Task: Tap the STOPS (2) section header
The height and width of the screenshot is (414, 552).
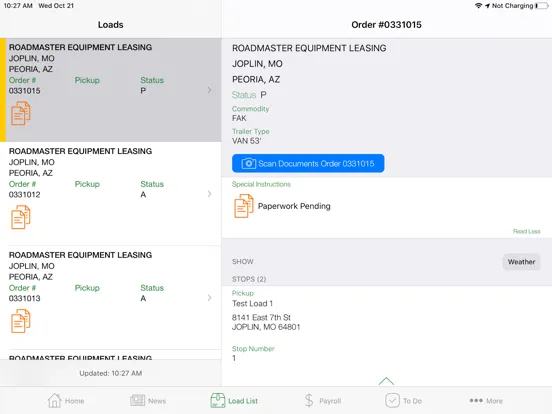Action: tap(249, 279)
